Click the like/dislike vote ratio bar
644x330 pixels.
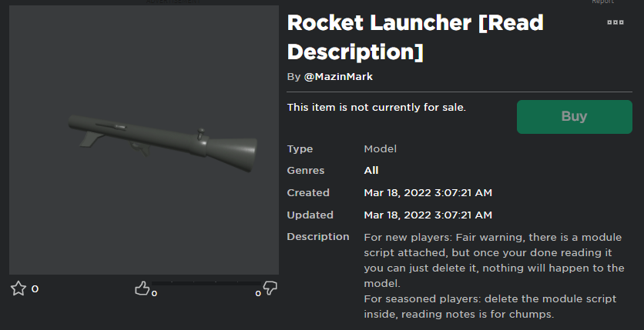(206, 283)
